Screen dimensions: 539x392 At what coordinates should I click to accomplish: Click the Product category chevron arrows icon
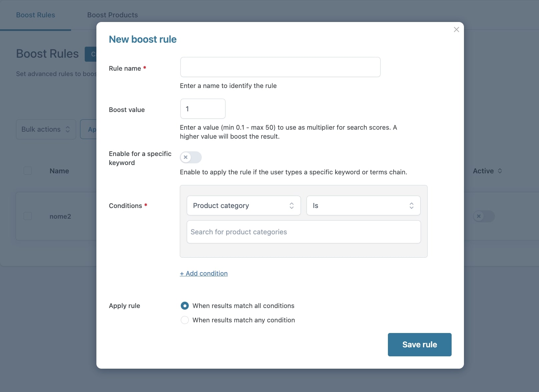tap(292, 206)
